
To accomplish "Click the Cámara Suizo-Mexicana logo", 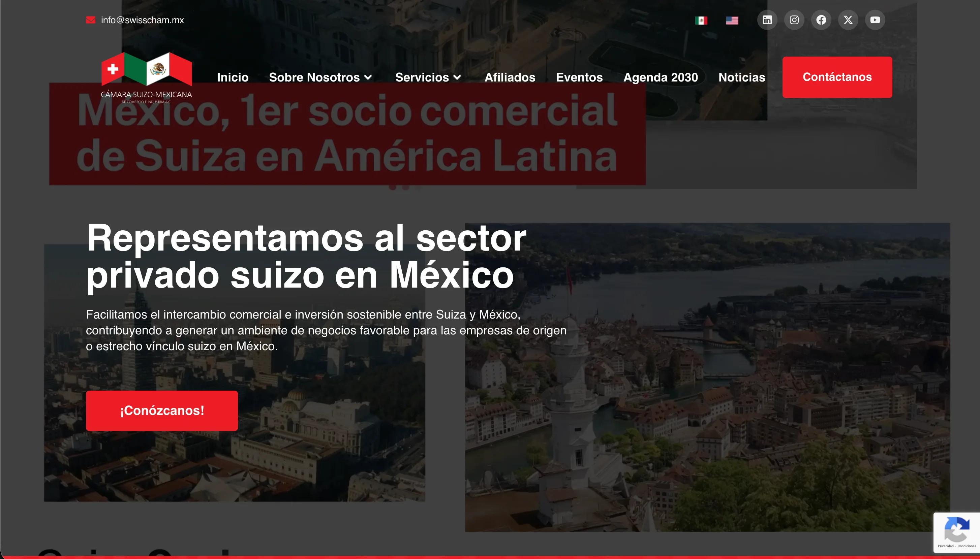I will [x=146, y=77].
